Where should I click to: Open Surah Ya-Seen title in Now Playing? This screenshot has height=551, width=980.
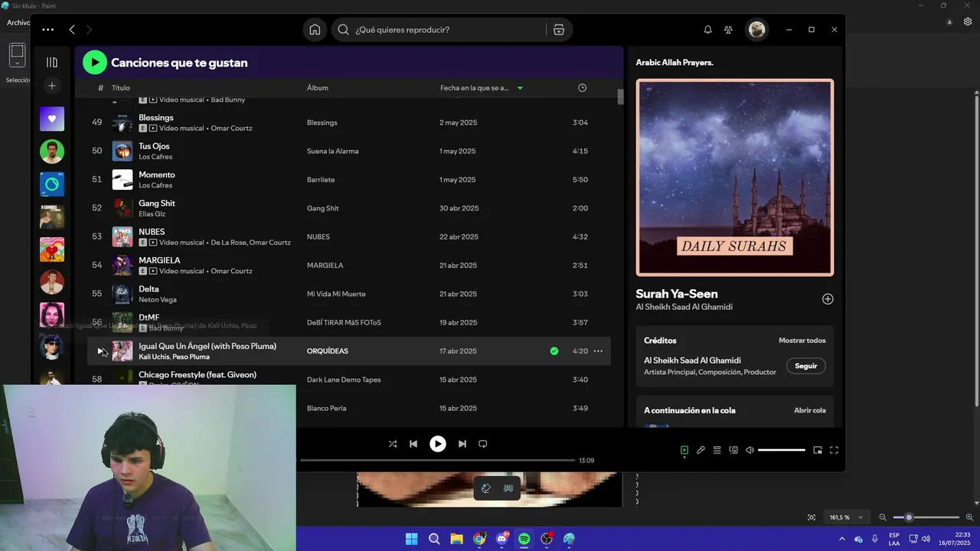[x=677, y=294]
